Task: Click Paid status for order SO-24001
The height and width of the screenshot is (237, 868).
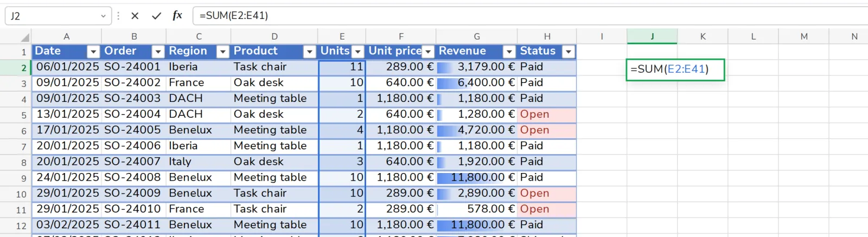Action: click(547, 67)
